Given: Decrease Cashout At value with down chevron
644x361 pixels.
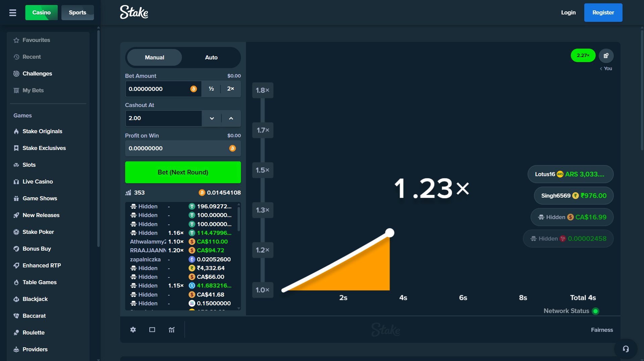Looking at the screenshot, I should (212, 118).
